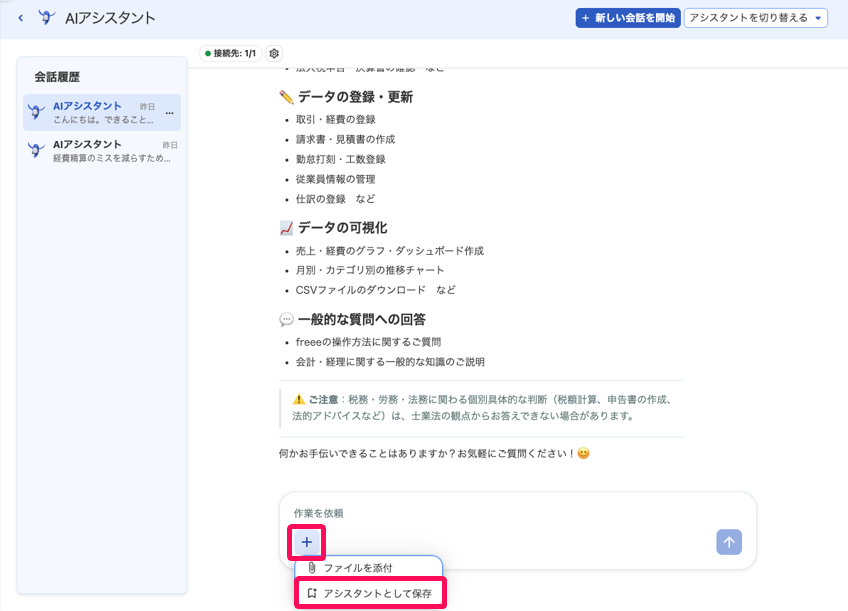The width and height of the screenshot is (848, 611).
Task: Click the 仕訳の登録 など list item
Action: pos(335,199)
